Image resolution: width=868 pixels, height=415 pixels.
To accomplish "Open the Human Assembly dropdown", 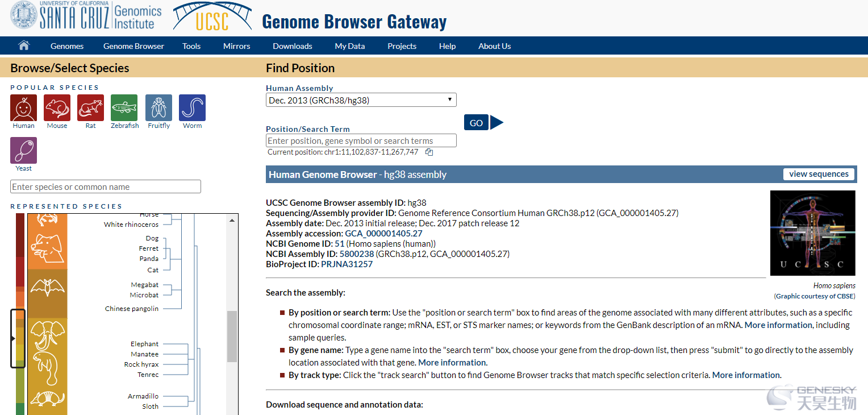I will click(361, 100).
